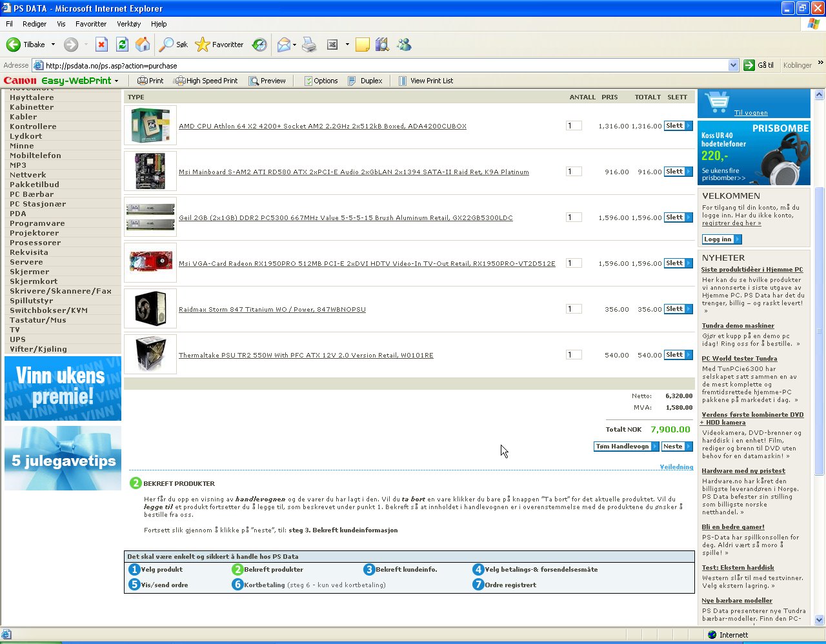Click the Back arrow (Tilbake) icon

pyautogui.click(x=14, y=45)
